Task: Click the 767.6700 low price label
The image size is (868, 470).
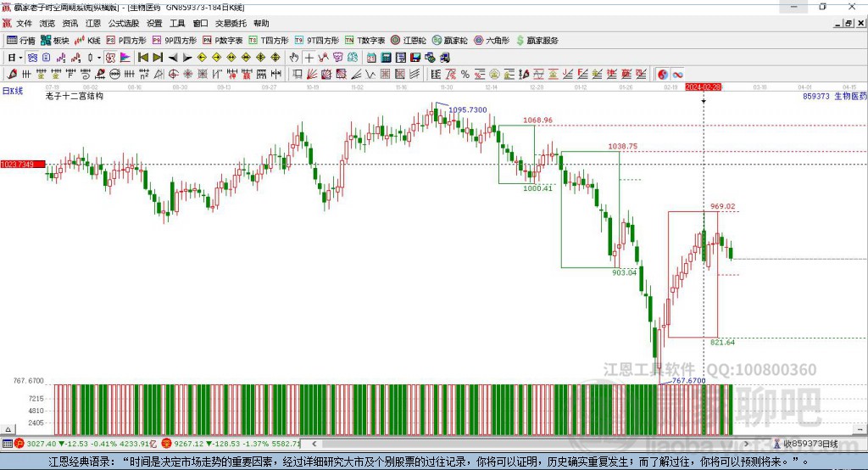Action: (x=688, y=381)
